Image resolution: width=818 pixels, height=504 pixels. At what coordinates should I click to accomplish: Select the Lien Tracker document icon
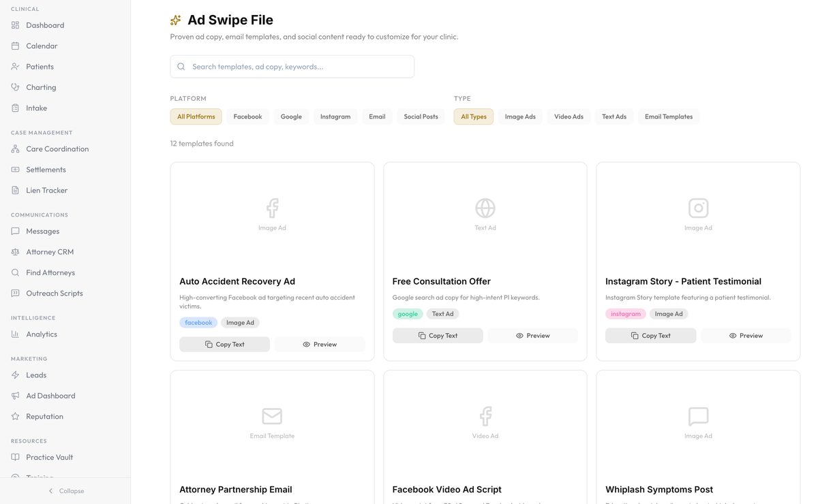pyautogui.click(x=16, y=190)
